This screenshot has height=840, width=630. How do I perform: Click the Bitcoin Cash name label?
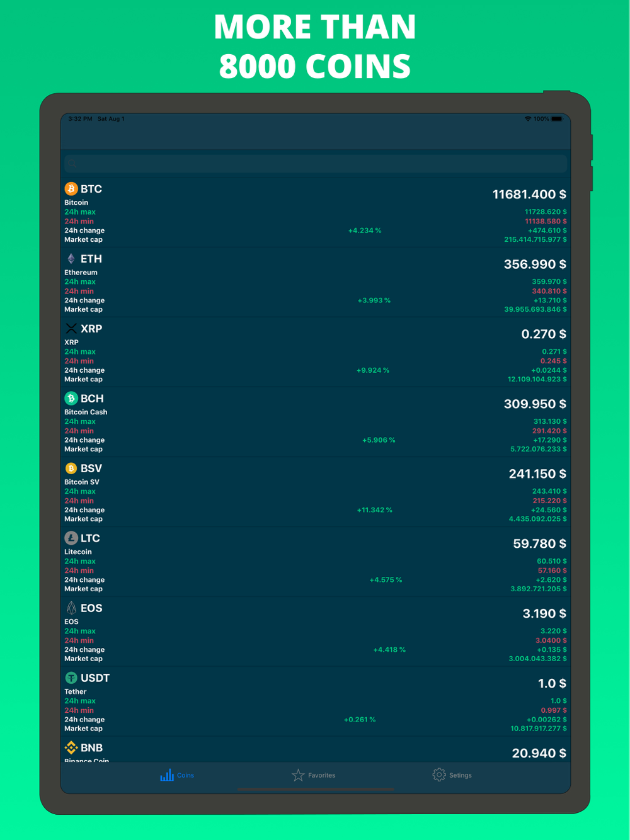point(86,412)
